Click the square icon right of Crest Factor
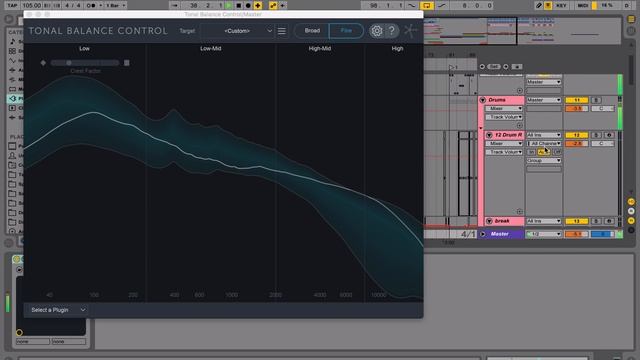This screenshot has height=360, width=640. tap(127, 63)
